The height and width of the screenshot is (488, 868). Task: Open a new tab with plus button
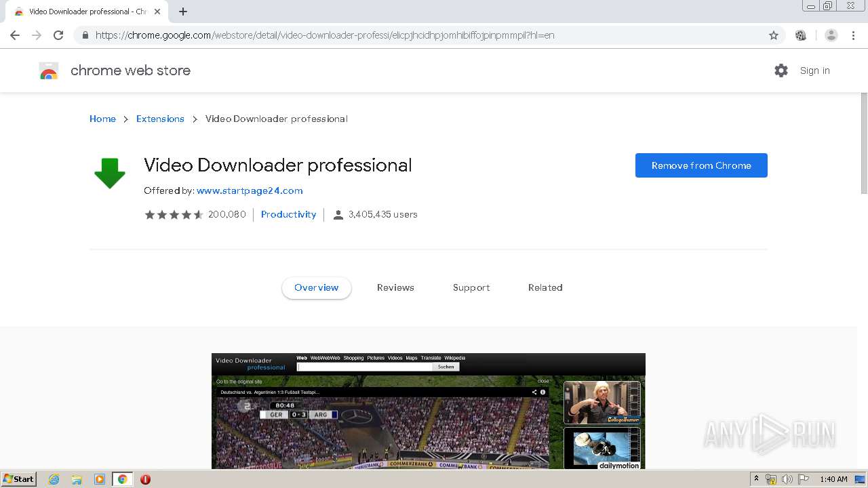pyautogui.click(x=183, y=12)
